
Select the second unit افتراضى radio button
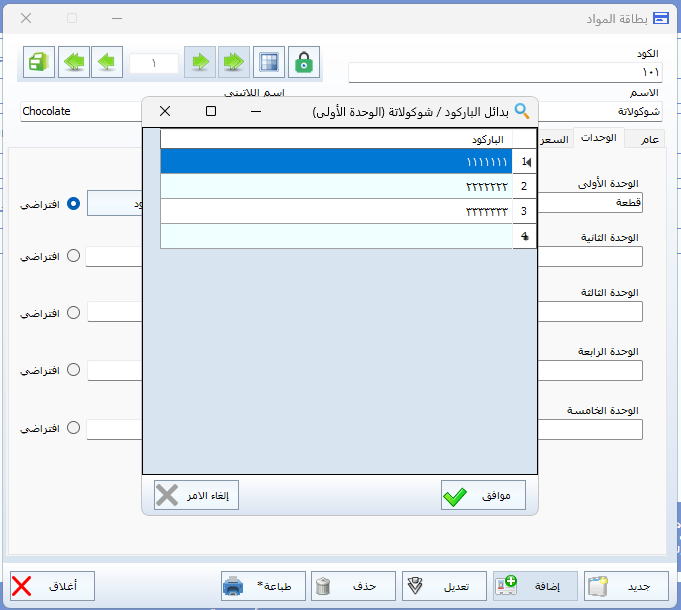coord(73,256)
